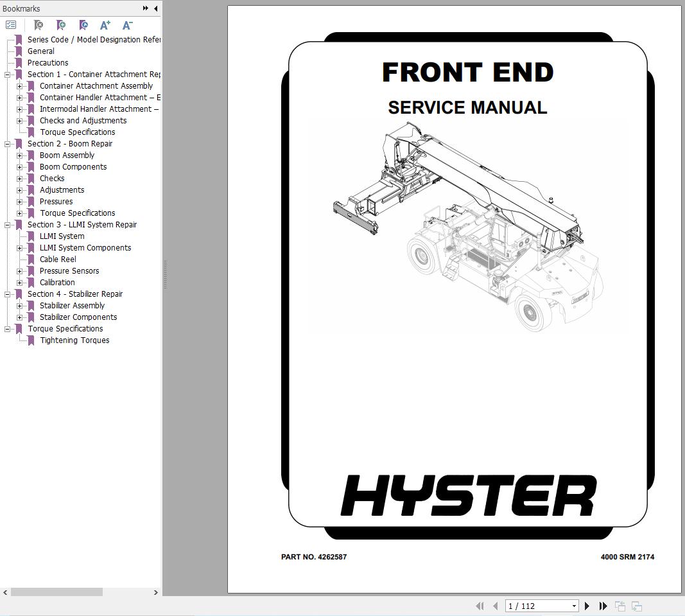Click the panel splitter handle
The image size is (685, 616).
pyautogui.click(x=165, y=274)
